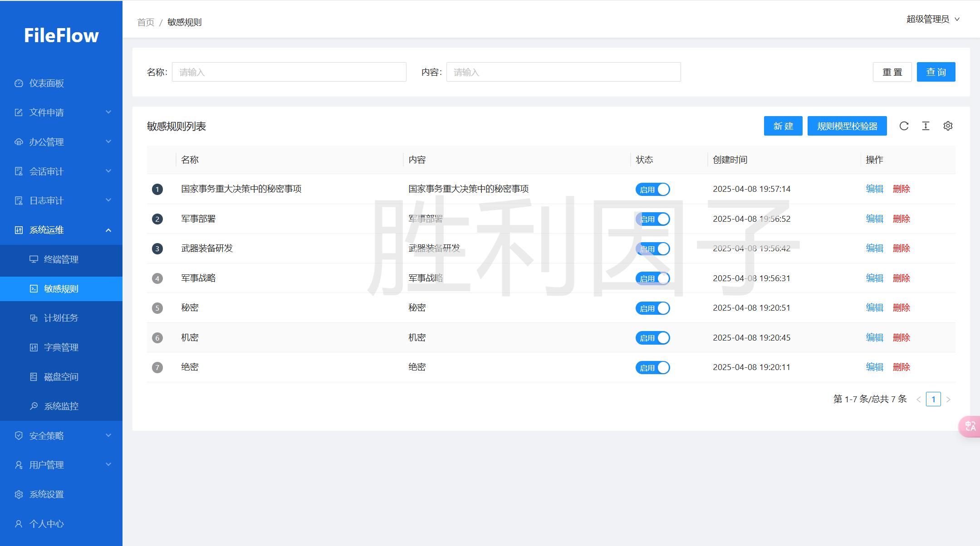The width and height of the screenshot is (980, 546).
Task: Open the 系统监控 sidebar entry
Action: (x=61, y=406)
